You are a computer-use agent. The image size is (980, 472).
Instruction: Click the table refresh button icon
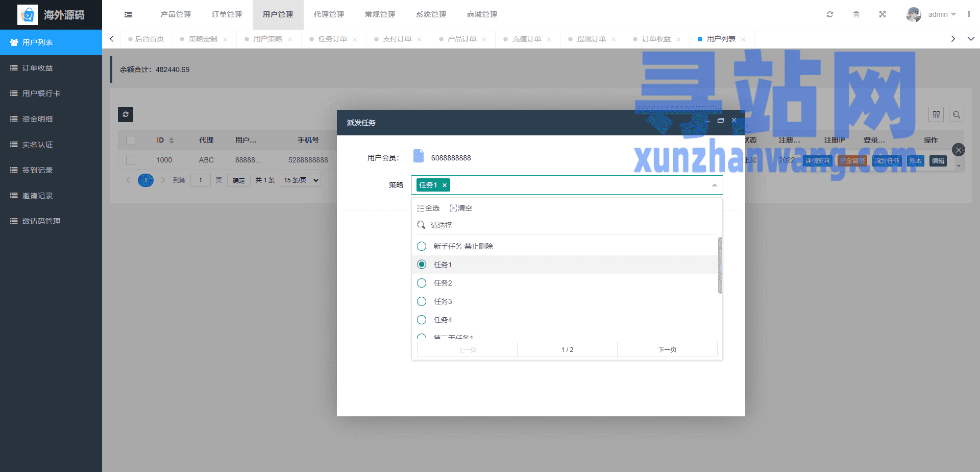point(126,114)
